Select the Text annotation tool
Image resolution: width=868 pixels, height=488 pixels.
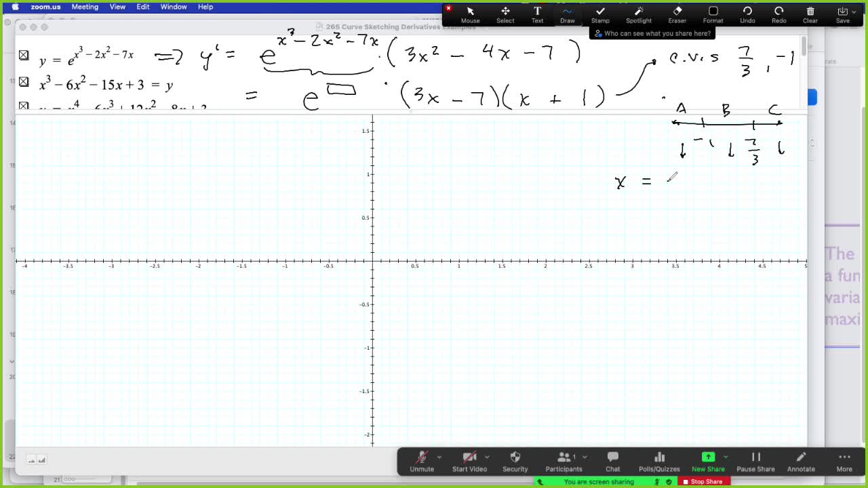coord(537,14)
